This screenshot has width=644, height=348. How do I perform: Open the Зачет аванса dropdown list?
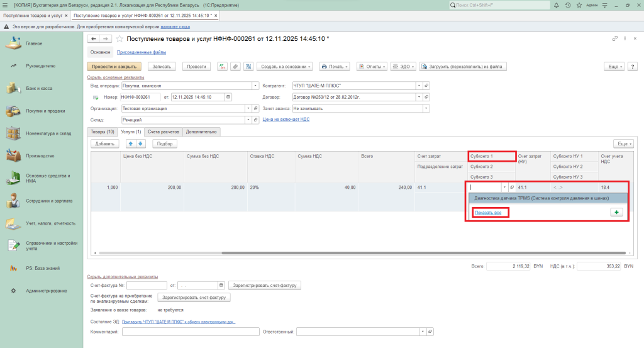pos(426,108)
